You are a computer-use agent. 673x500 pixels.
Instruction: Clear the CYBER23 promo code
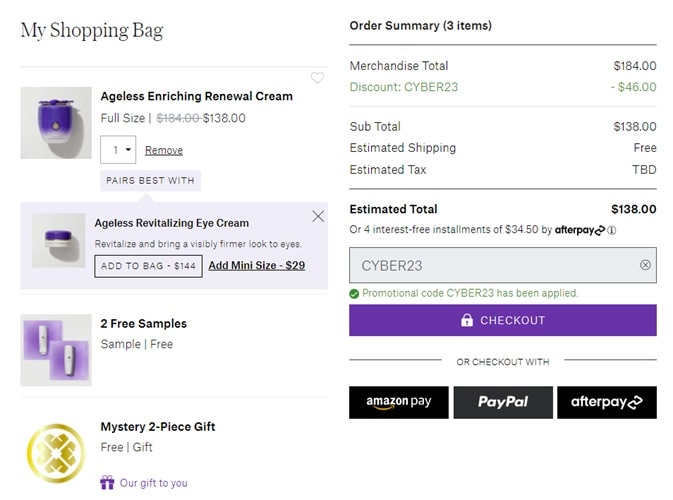point(645,265)
